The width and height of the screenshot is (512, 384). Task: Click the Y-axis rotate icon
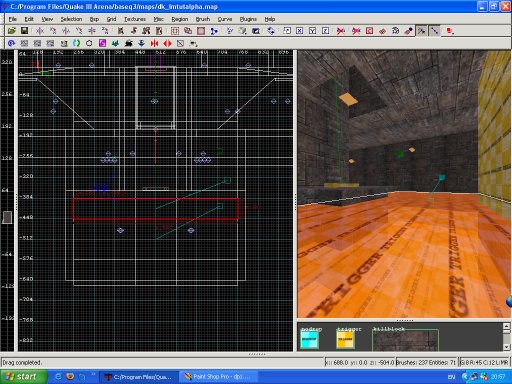click(x=79, y=31)
